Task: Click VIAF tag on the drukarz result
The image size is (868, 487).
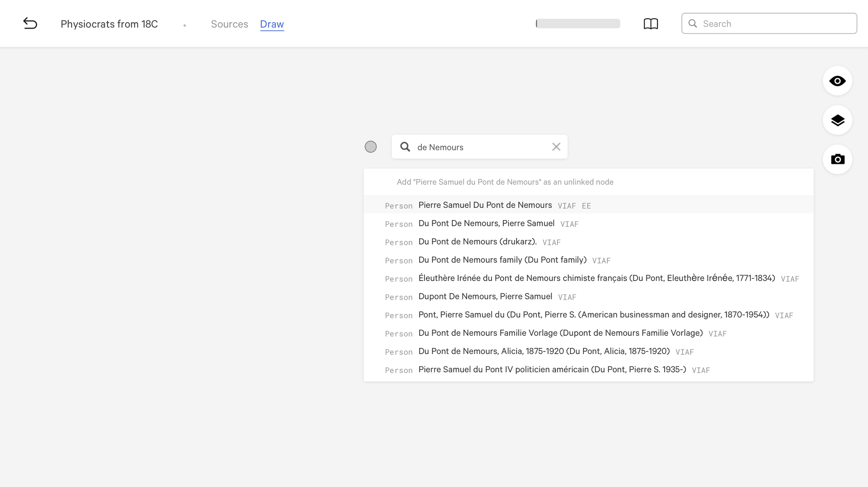Action: click(x=551, y=243)
